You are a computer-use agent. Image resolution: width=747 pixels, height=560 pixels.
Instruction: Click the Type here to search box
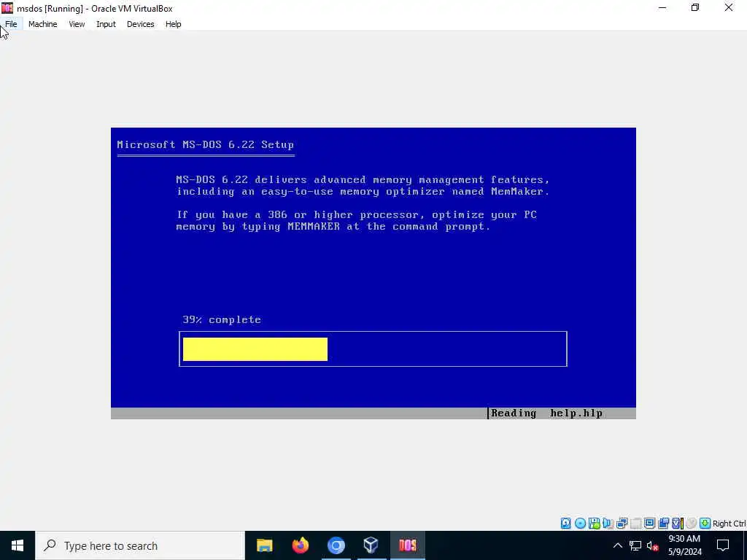tap(140, 545)
